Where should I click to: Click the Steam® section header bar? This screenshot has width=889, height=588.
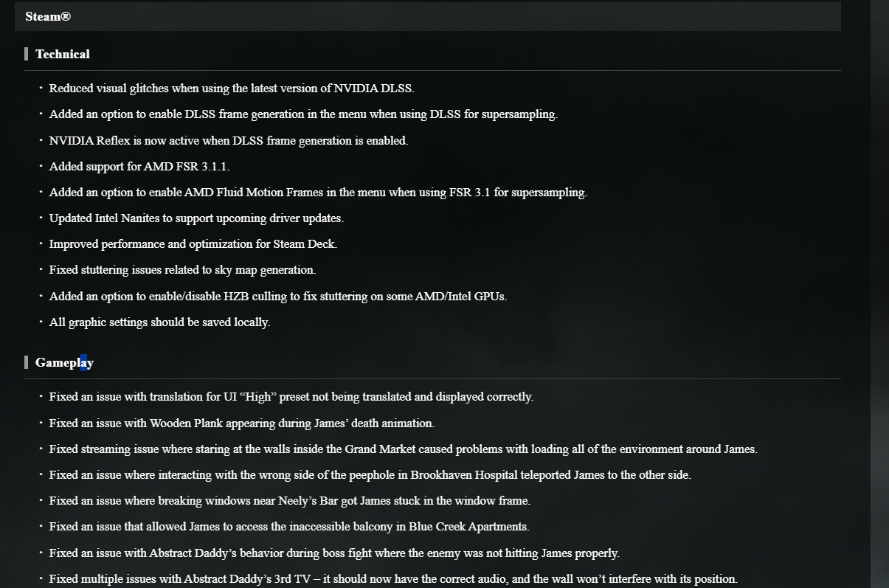[427, 16]
